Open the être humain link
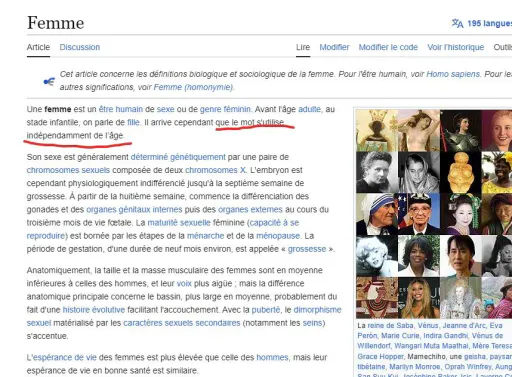Image resolution: width=512 pixels, height=377 pixels. click(121, 109)
